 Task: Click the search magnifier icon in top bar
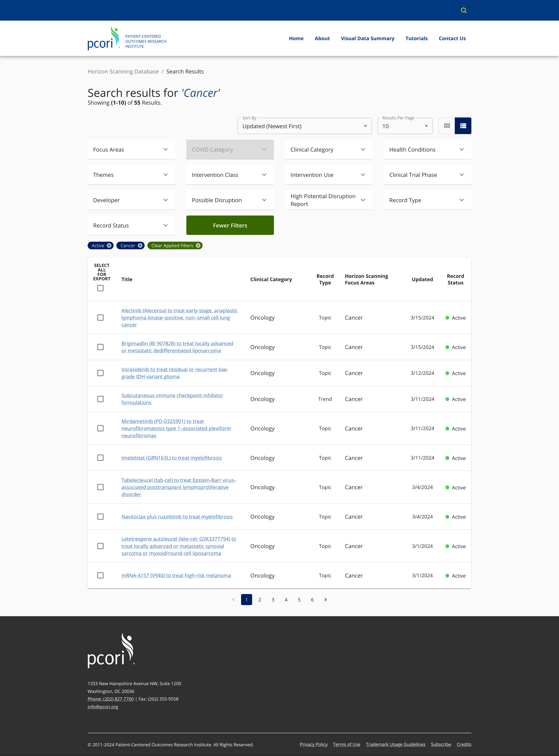tap(464, 11)
